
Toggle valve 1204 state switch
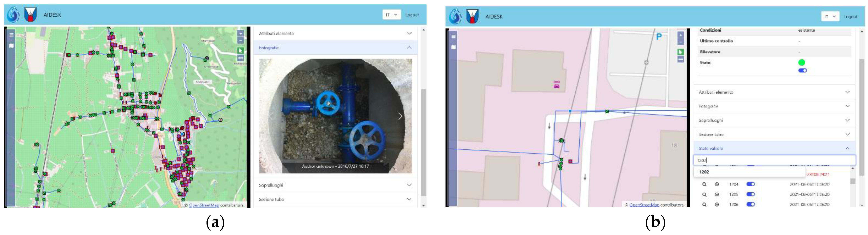tap(750, 184)
